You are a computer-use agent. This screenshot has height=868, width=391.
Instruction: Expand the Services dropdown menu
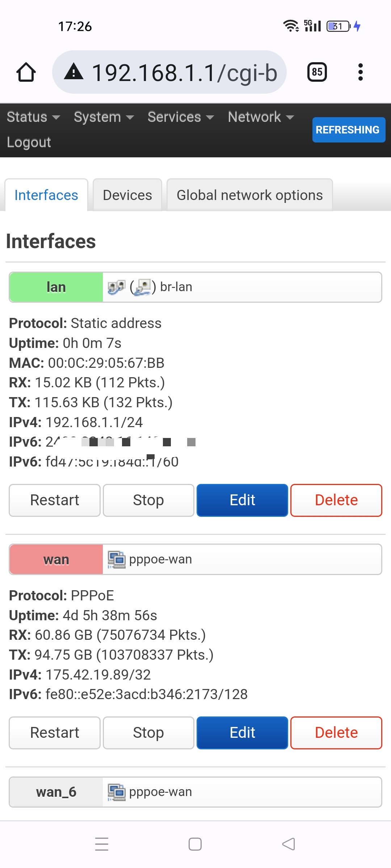tap(181, 117)
